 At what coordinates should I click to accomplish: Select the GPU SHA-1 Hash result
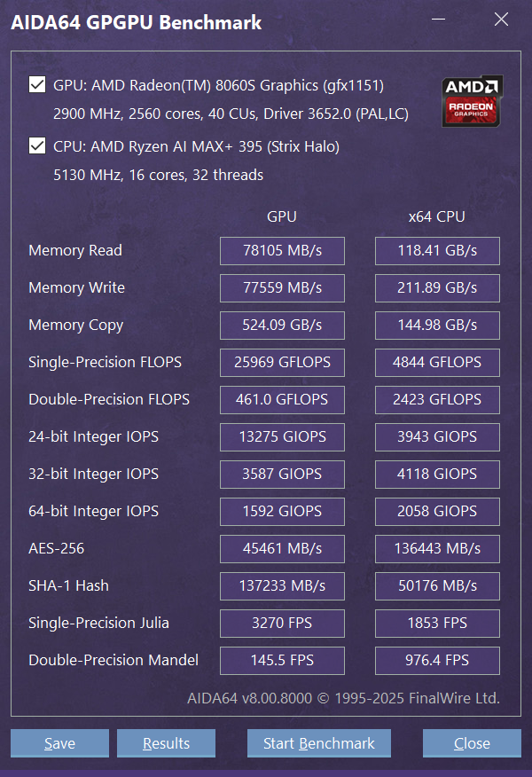click(282, 586)
